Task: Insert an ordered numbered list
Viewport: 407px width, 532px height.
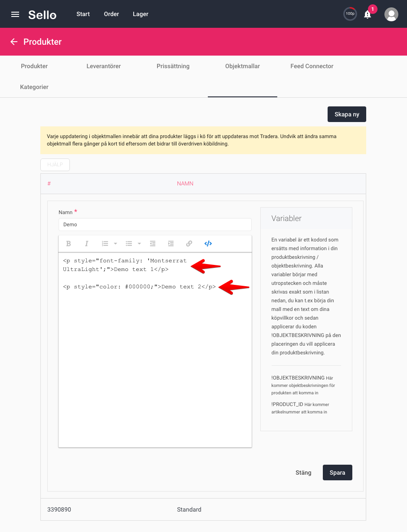Action: tap(105, 244)
